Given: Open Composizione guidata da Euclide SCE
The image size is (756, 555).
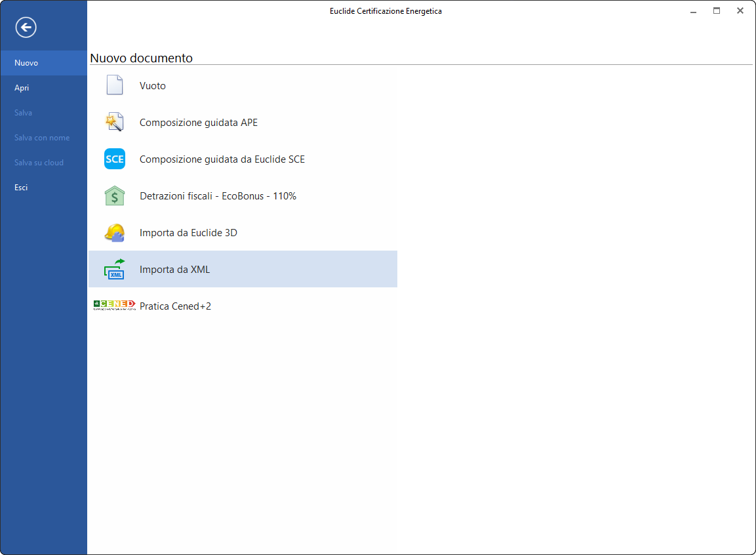Looking at the screenshot, I should pyautogui.click(x=222, y=159).
